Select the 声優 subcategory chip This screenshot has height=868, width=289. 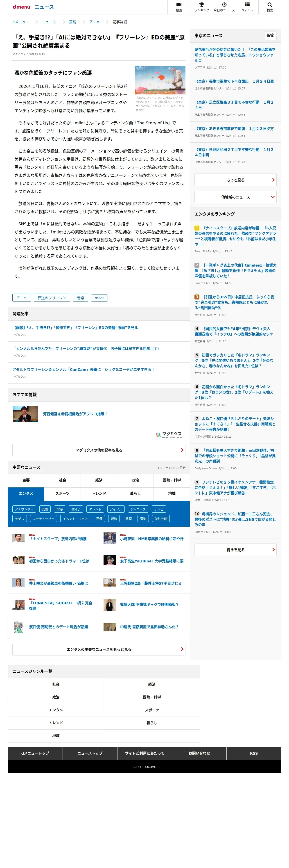99,519
